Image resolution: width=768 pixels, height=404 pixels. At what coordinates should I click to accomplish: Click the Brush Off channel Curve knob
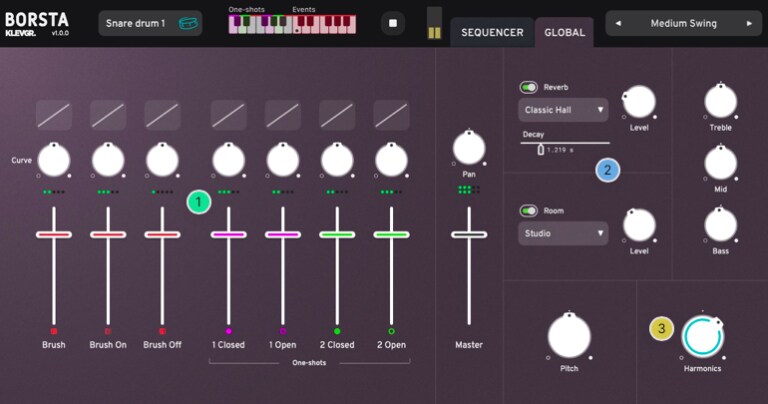163,160
